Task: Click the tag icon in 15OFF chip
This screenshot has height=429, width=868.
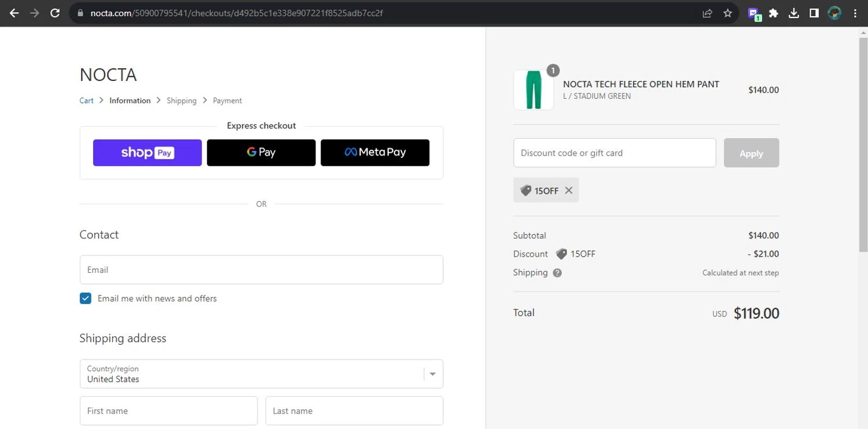Action: (x=525, y=190)
